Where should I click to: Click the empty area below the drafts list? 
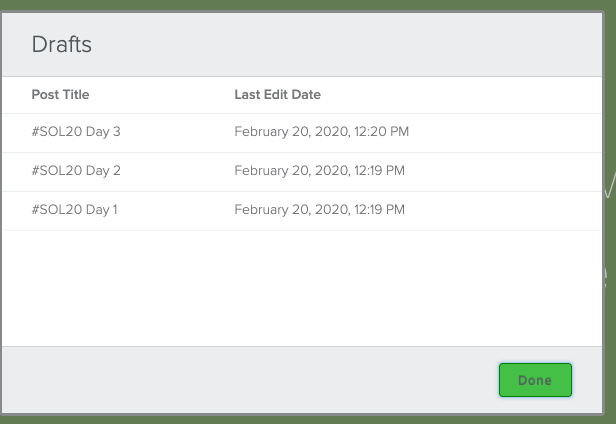[x=300, y=290]
